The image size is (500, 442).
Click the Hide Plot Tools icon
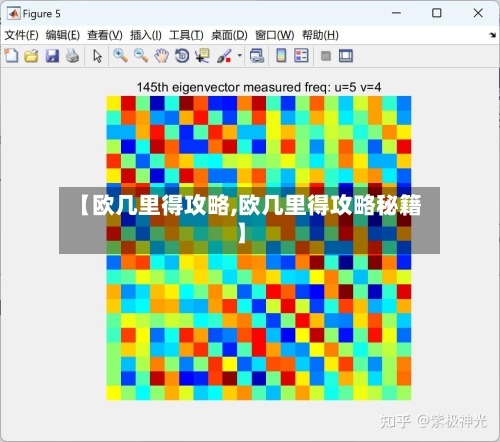pos(326,56)
